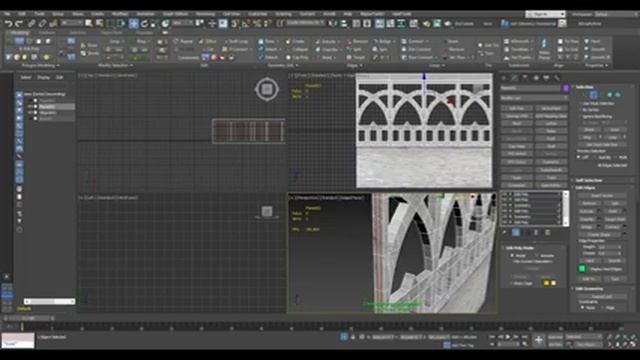Switch to the Freeform ribbon tab
The image size is (640, 360).
pyautogui.click(x=47, y=33)
